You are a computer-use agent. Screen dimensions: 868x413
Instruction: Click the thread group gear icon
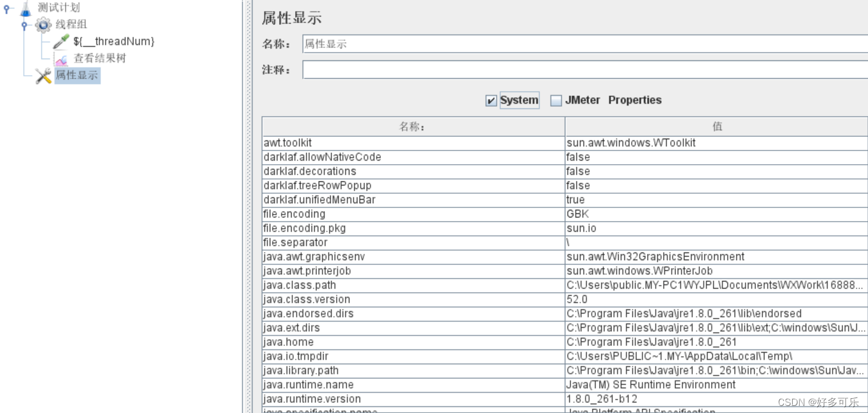click(x=43, y=25)
